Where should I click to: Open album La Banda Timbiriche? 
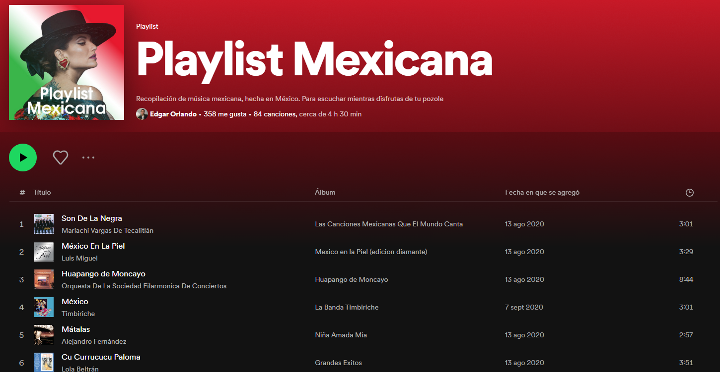347,307
